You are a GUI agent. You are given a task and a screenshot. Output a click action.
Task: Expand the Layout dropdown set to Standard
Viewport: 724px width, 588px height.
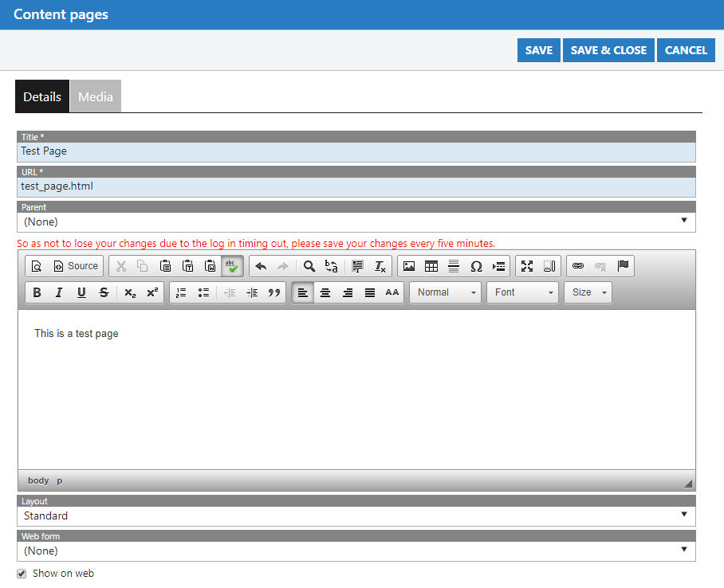pos(356,515)
